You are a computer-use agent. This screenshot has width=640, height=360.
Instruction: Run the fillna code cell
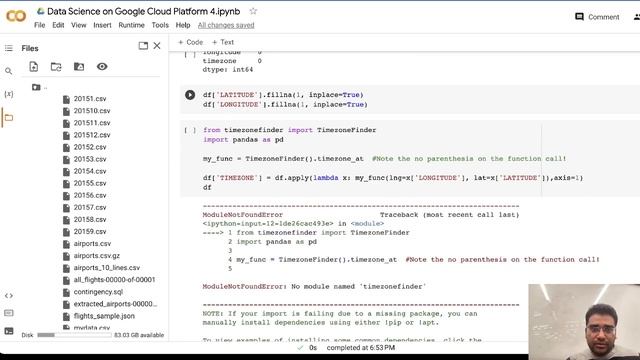pos(190,95)
